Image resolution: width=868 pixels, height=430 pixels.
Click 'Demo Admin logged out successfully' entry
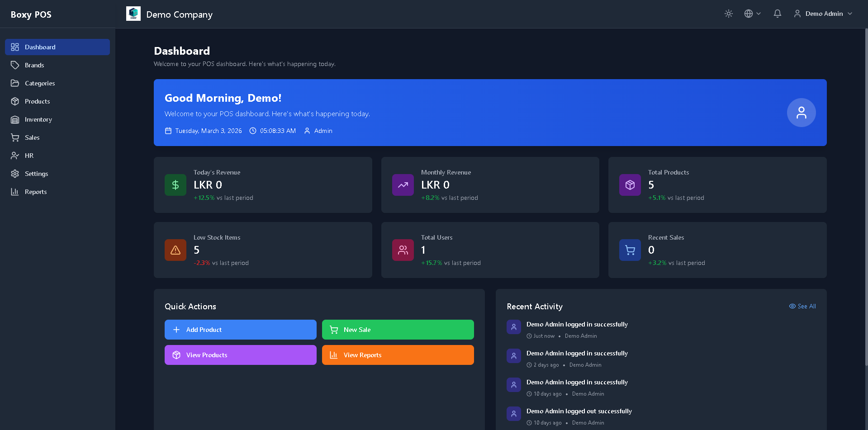[x=579, y=411]
